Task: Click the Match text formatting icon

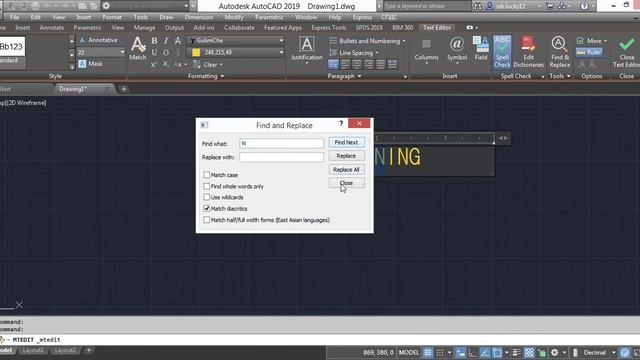Action: click(x=138, y=48)
